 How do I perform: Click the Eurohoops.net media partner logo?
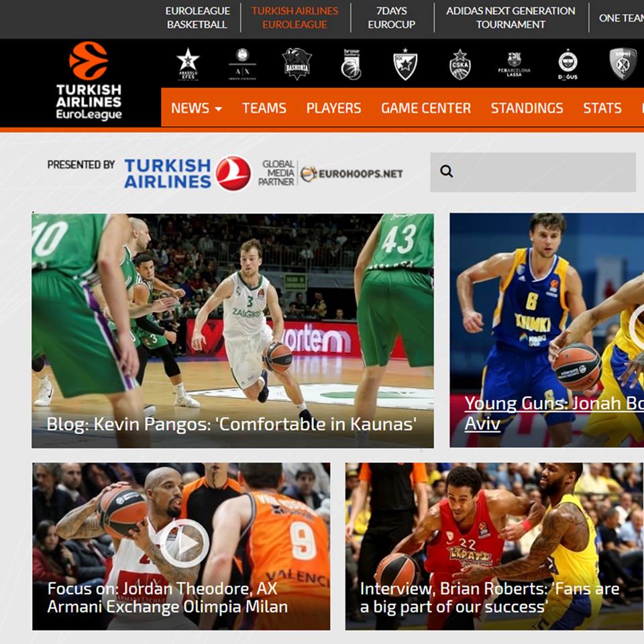(351, 173)
